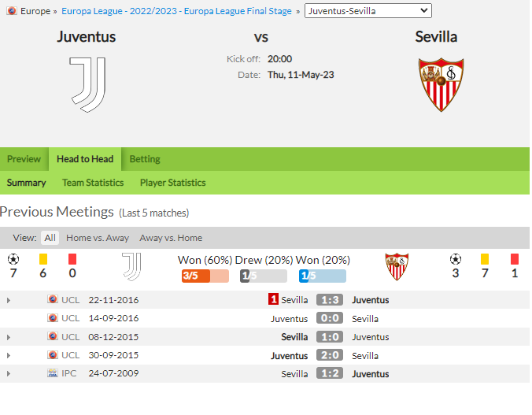Switch to Team Statistics sub-tab
The image size is (532, 415).
pos(93,183)
